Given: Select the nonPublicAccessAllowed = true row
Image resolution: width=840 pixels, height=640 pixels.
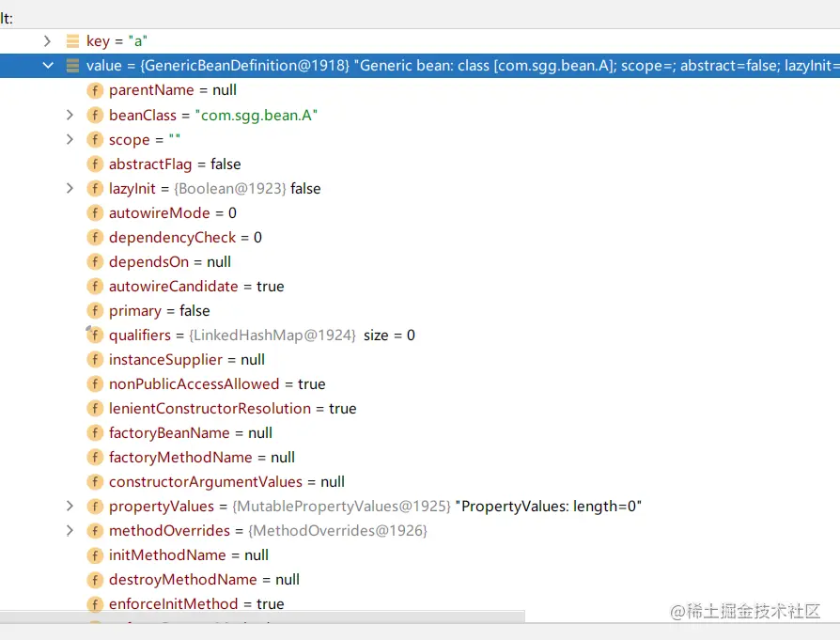Looking at the screenshot, I should click(x=217, y=383).
